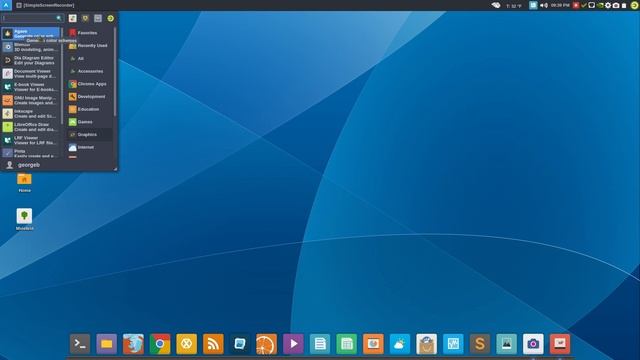Click the red record tray icon
The image size is (640, 360).
point(576,5)
